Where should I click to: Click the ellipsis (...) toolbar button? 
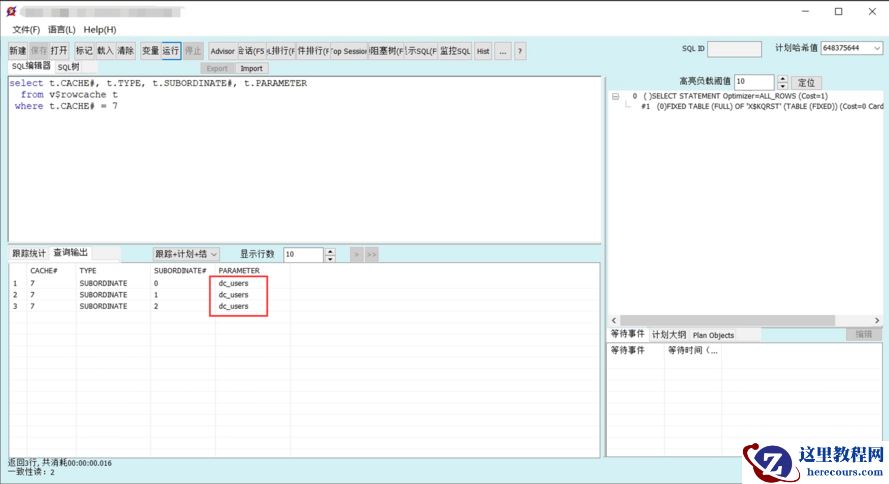pyautogui.click(x=502, y=51)
